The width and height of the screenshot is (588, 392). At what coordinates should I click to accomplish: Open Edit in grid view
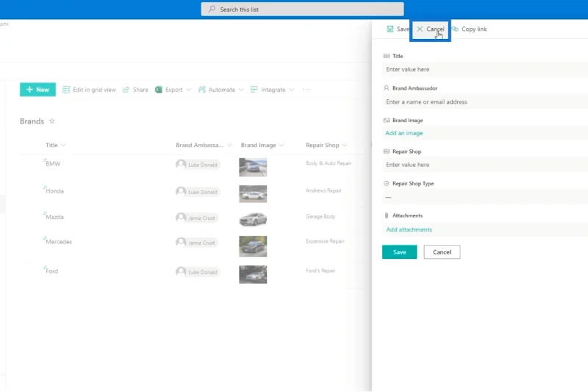click(x=89, y=90)
